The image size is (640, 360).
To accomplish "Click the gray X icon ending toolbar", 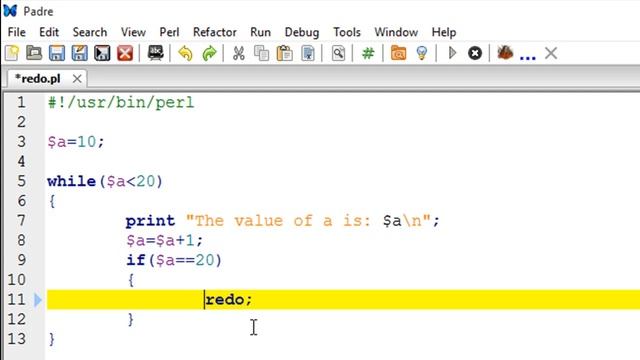I will 551,53.
